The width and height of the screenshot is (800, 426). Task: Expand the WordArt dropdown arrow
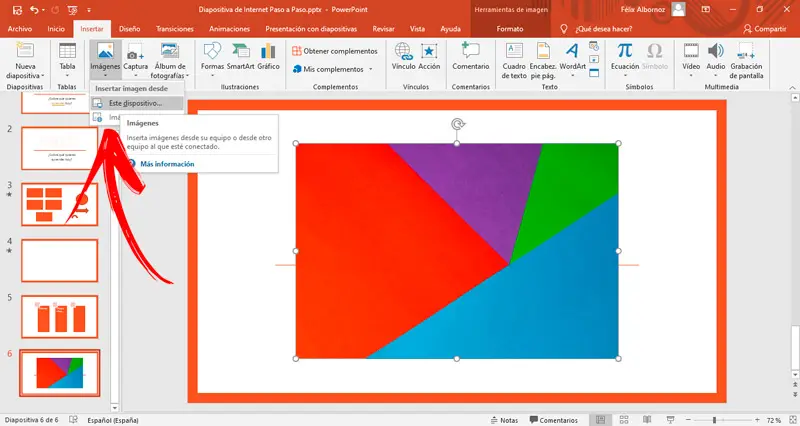(572, 76)
